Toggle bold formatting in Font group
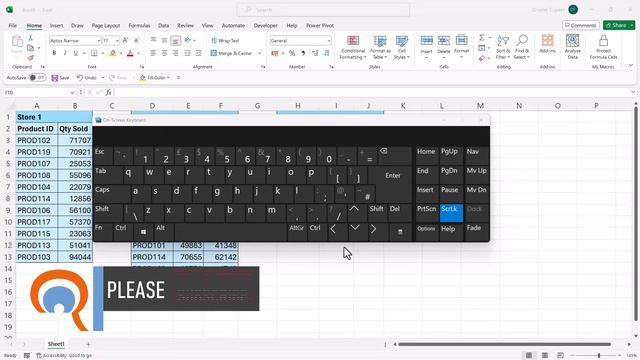The width and height of the screenshot is (640, 360). pyautogui.click(x=54, y=53)
